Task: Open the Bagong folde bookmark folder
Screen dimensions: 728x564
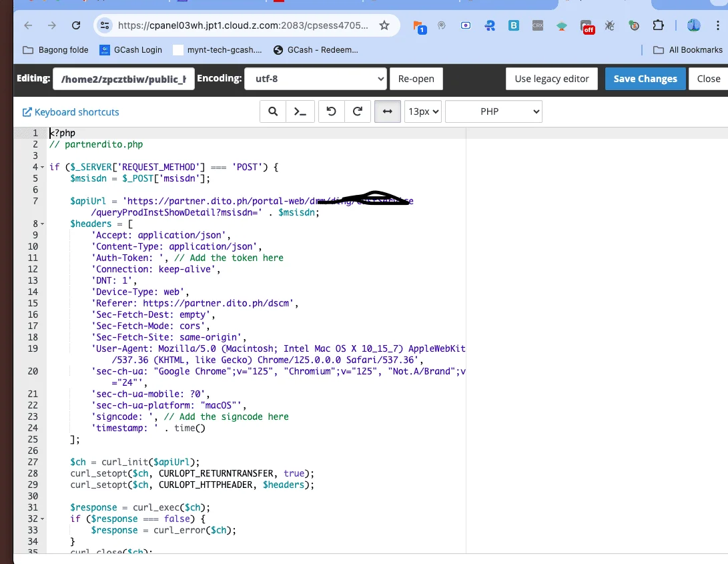Action: (55, 49)
